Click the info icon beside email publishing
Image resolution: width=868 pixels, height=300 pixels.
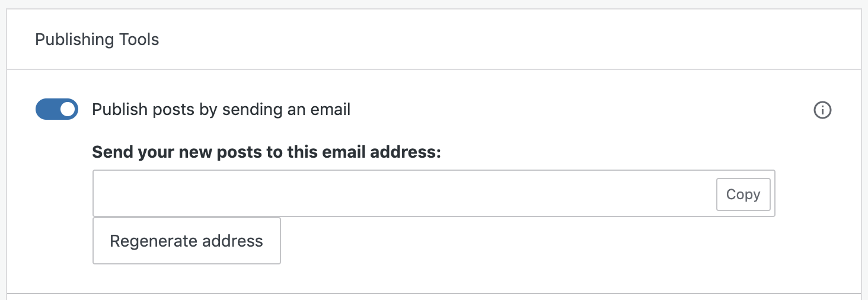tap(822, 110)
